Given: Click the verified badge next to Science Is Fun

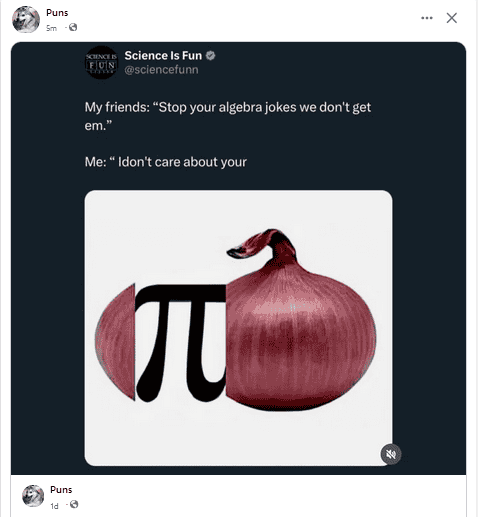Looking at the screenshot, I should tap(210, 56).
